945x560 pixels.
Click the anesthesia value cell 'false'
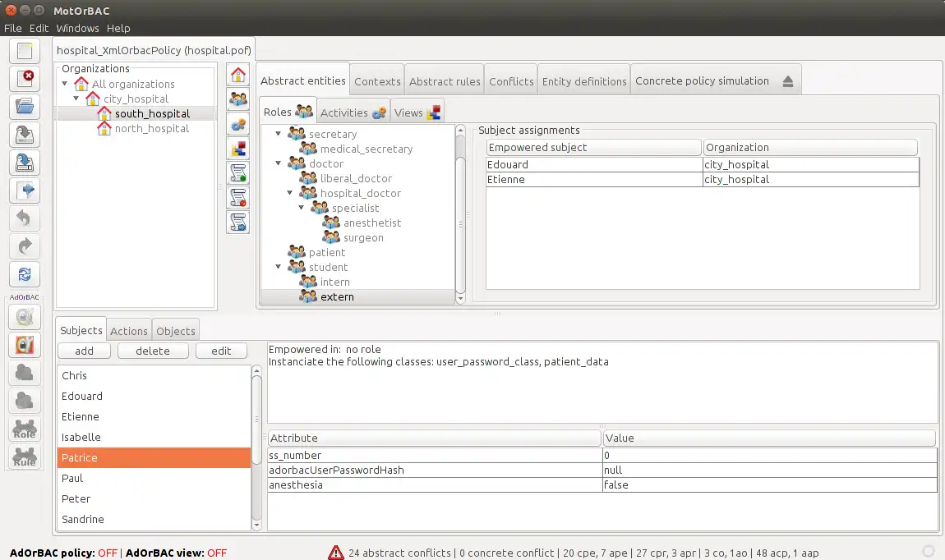770,484
